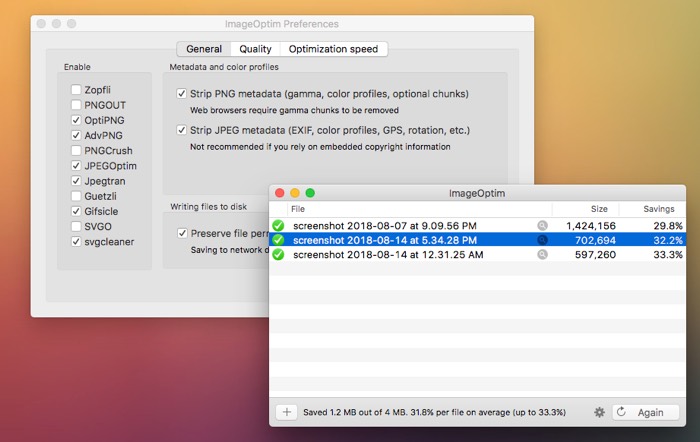The height and width of the screenshot is (442, 700).
Task: Click green checkmark of 12.31.25 AM screenshot
Action: click(x=278, y=254)
